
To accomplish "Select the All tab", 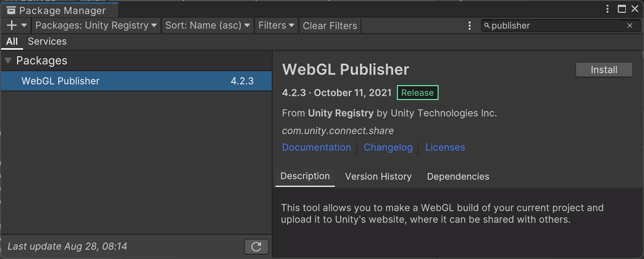I will [x=12, y=41].
